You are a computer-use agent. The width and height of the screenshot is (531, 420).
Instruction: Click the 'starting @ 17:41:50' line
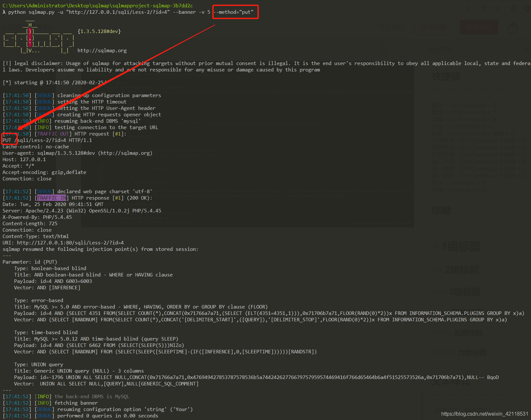point(54,83)
